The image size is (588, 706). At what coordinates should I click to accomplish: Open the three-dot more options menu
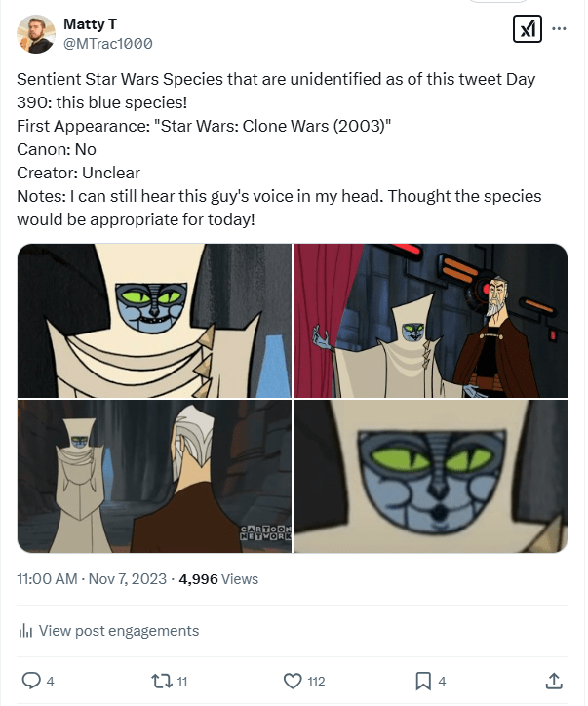[x=559, y=29]
